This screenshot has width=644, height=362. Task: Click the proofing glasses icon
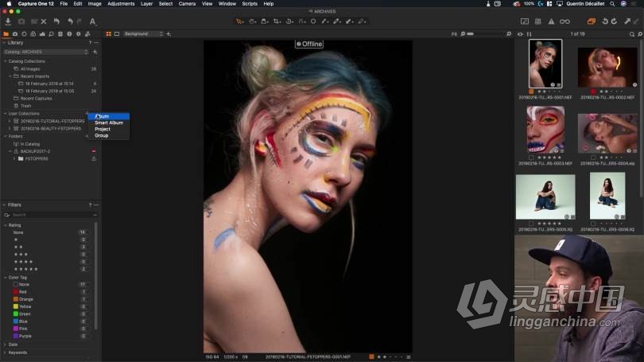click(x=564, y=21)
